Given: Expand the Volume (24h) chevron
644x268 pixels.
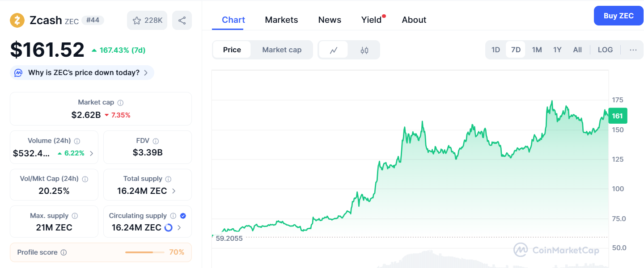Looking at the screenshot, I should click(92, 154).
